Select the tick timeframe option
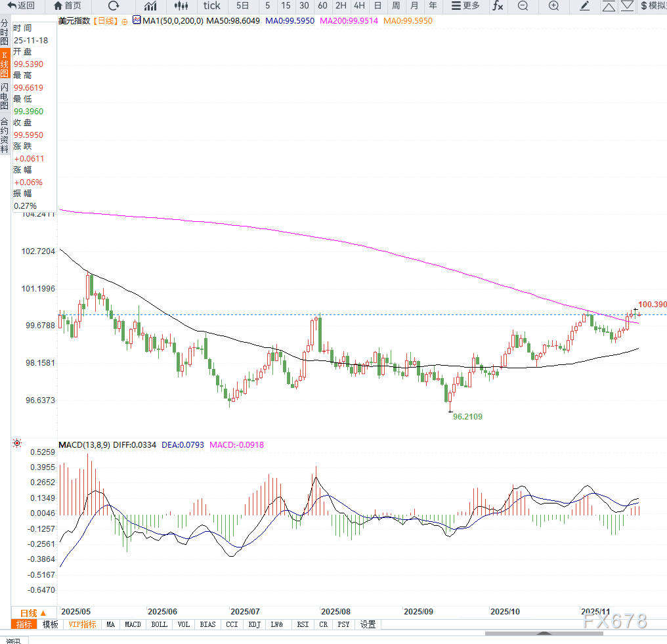The height and width of the screenshot is (644, 667). pos(212,6)
